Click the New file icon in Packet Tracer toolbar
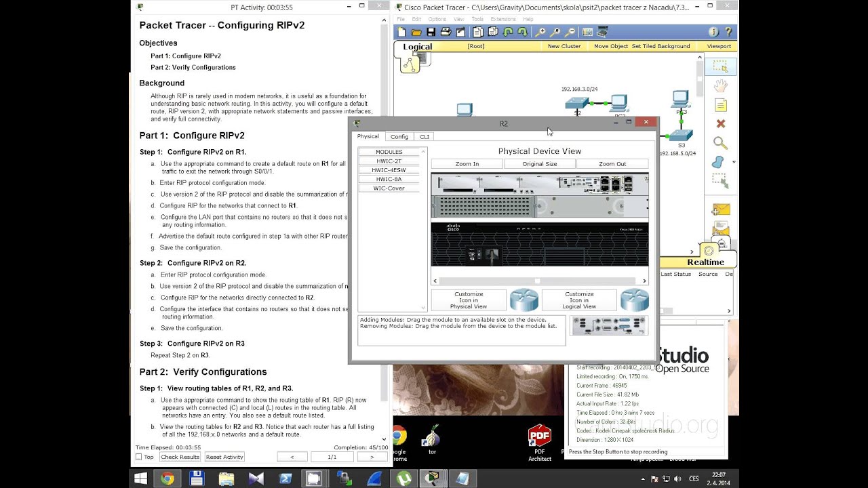The image size is (868, 488). (x=401, y=32)
